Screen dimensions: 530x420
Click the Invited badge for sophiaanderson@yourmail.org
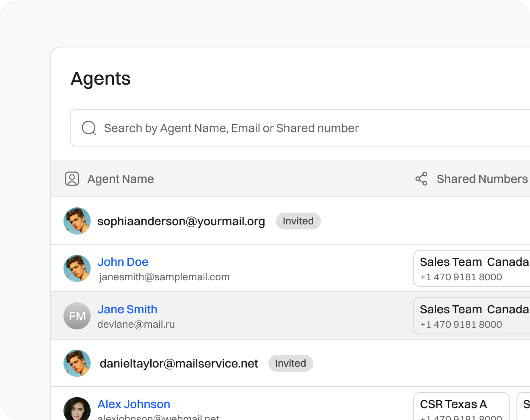click(x=298, y=221)
